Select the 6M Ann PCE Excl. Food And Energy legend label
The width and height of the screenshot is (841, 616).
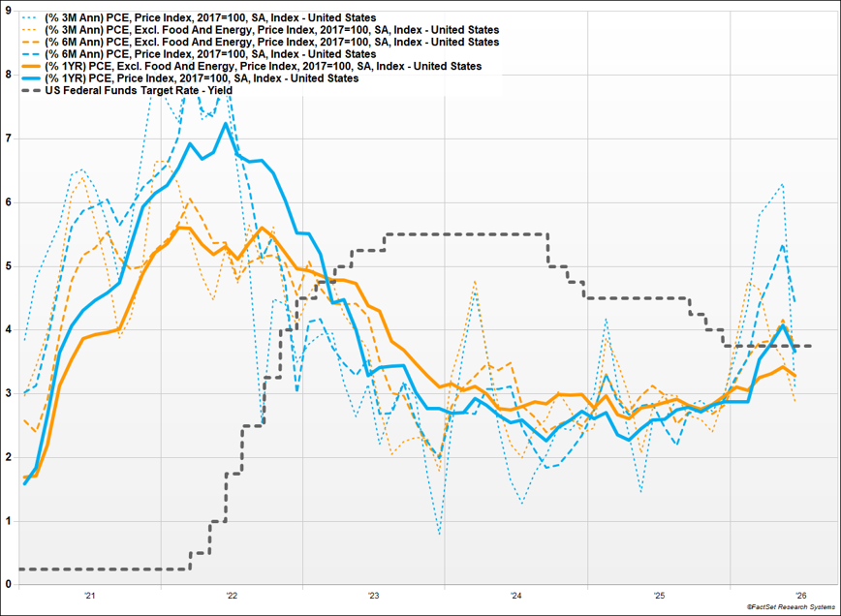point(272,42)
